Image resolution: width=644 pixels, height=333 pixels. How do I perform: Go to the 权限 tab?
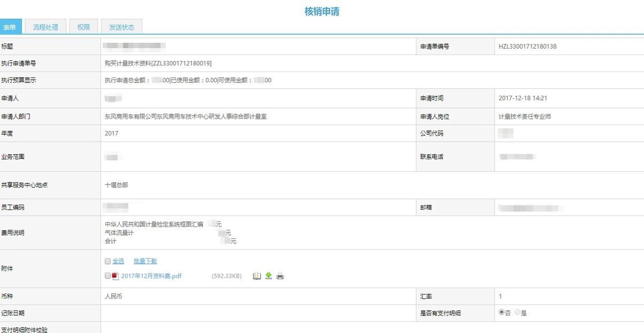(x=83, y=27)
